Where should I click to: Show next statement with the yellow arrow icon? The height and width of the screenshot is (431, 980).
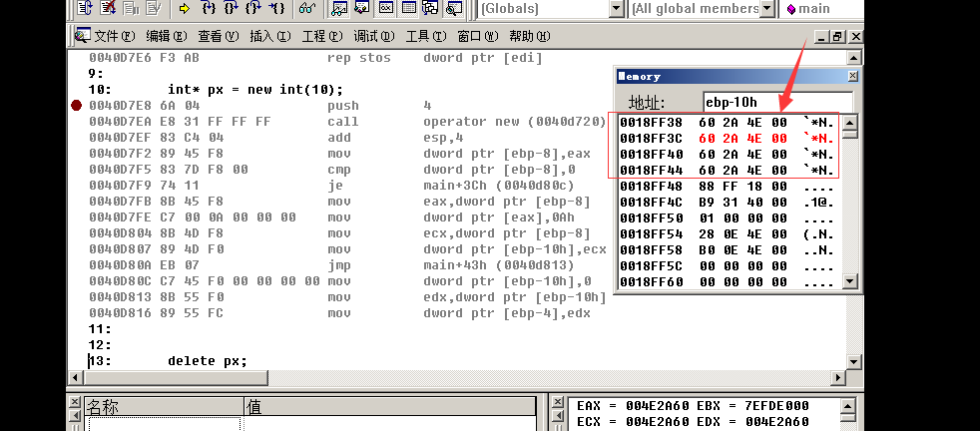[184, 8]
